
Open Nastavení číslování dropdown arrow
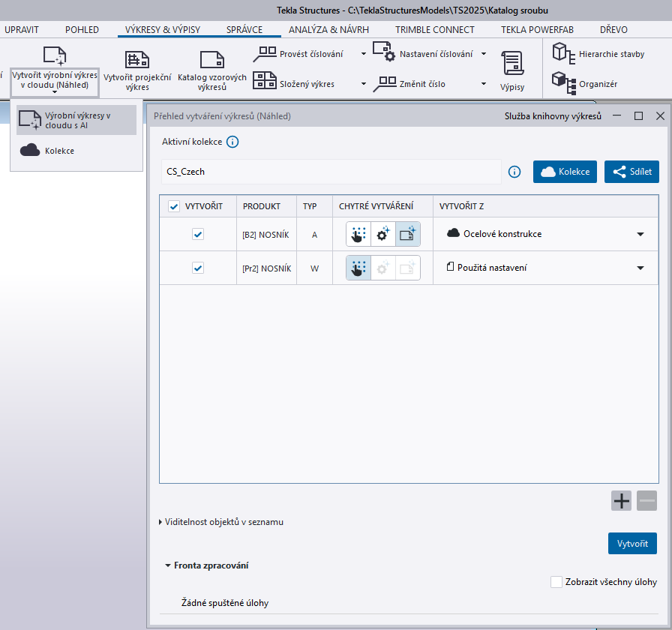point(484,54)
